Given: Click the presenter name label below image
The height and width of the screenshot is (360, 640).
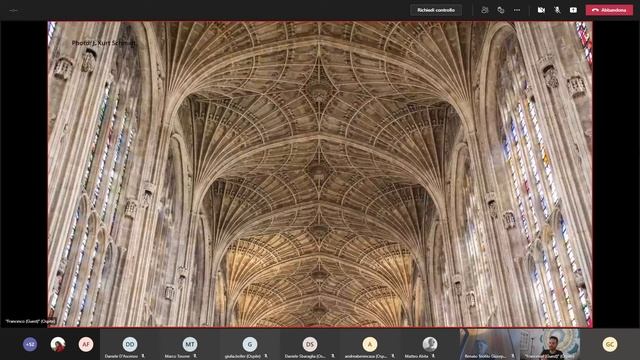Looking at the screenshot, I should [x=31, y=322].
